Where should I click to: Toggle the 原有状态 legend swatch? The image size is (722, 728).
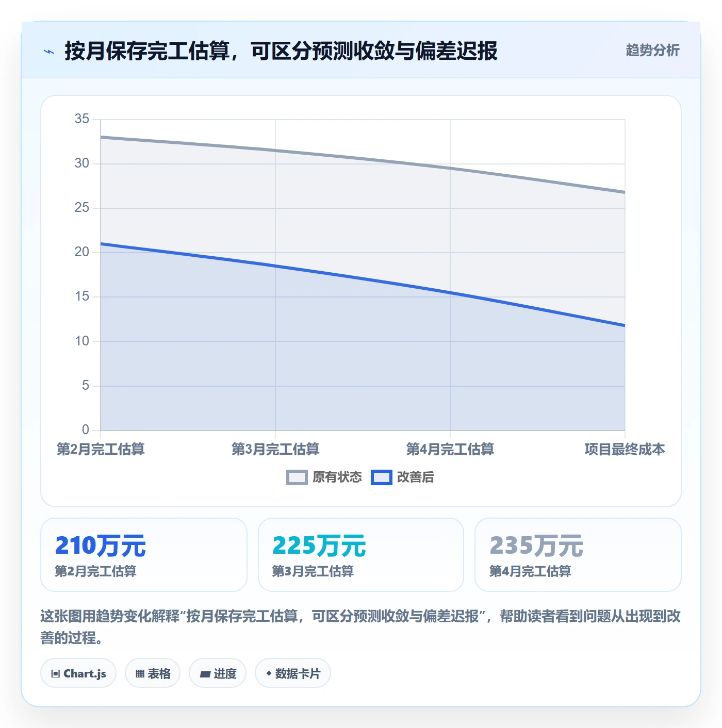(x=297, y=477)
